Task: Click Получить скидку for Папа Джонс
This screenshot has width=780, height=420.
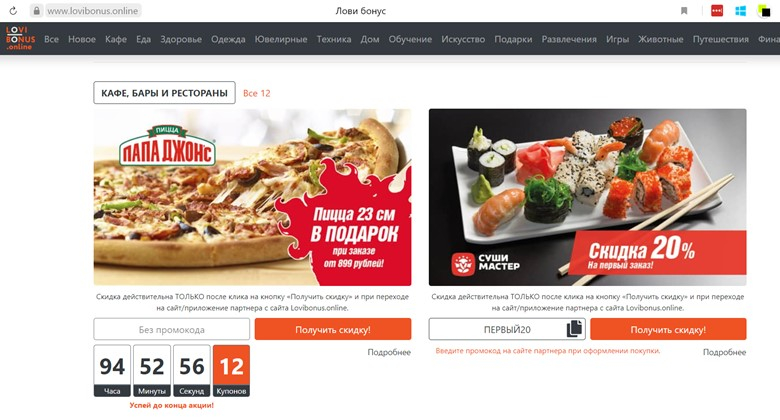Action: point(333,329)
